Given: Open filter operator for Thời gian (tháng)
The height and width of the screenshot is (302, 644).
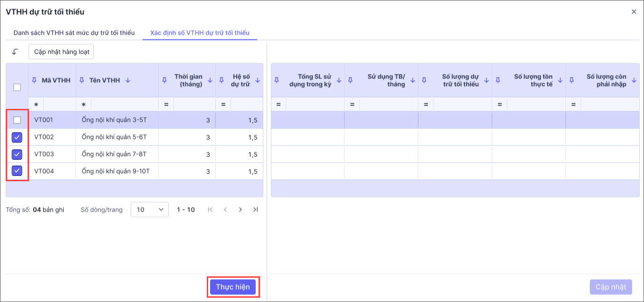Looking at the screenshot, I should pyautogui.click(x=166, y=104).
